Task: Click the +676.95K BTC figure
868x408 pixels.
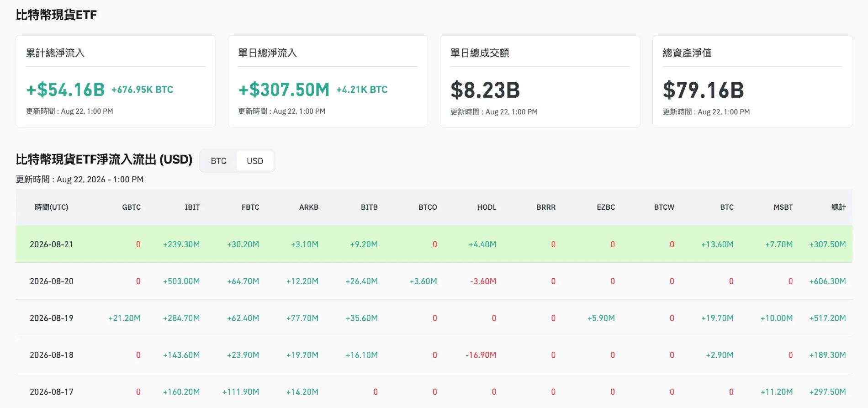Action: pyautogui.click(x=142, y=90)
